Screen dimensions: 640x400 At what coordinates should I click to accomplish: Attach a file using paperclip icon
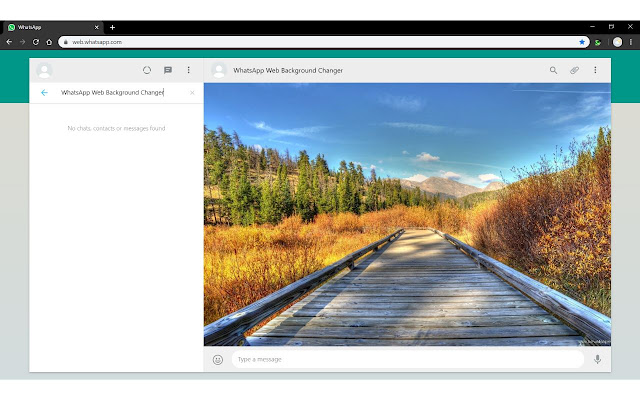[x=574, y=70]
